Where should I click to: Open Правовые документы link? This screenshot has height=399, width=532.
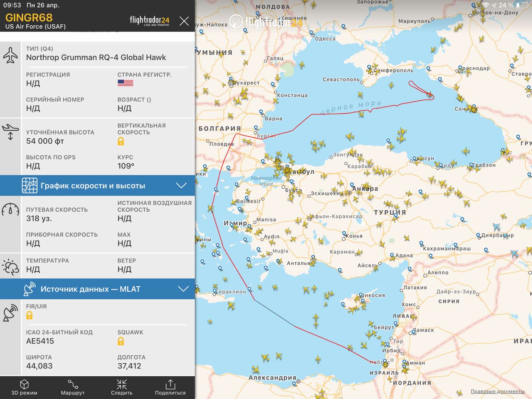click(x=498, y=391)
